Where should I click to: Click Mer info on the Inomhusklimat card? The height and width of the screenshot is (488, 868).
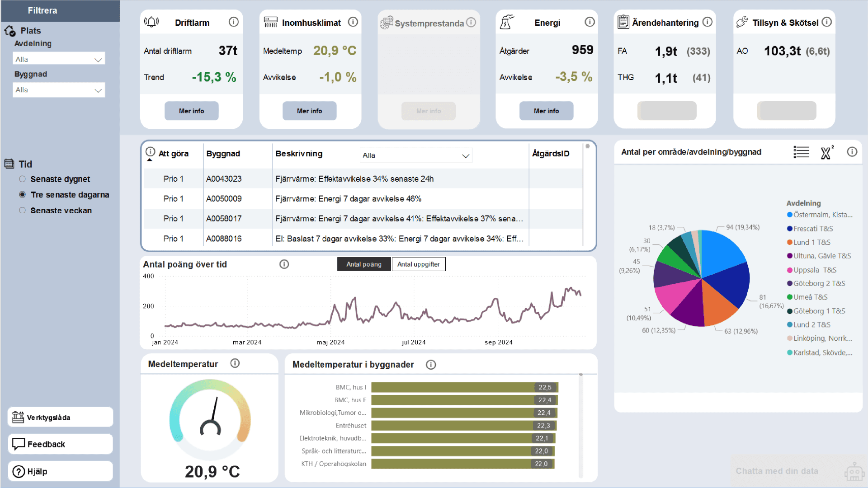point(309,111)
